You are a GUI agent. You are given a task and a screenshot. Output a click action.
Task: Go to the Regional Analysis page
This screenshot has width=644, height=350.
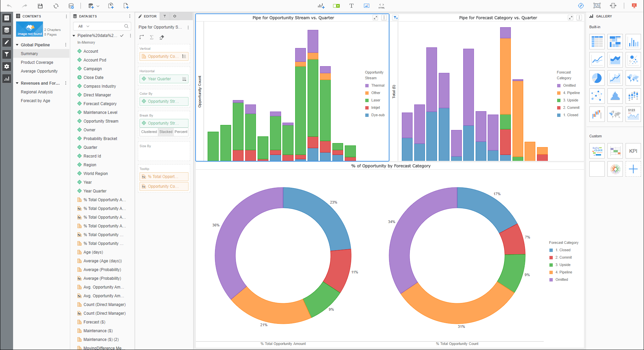pyautogui.click(x=37, y=92)
